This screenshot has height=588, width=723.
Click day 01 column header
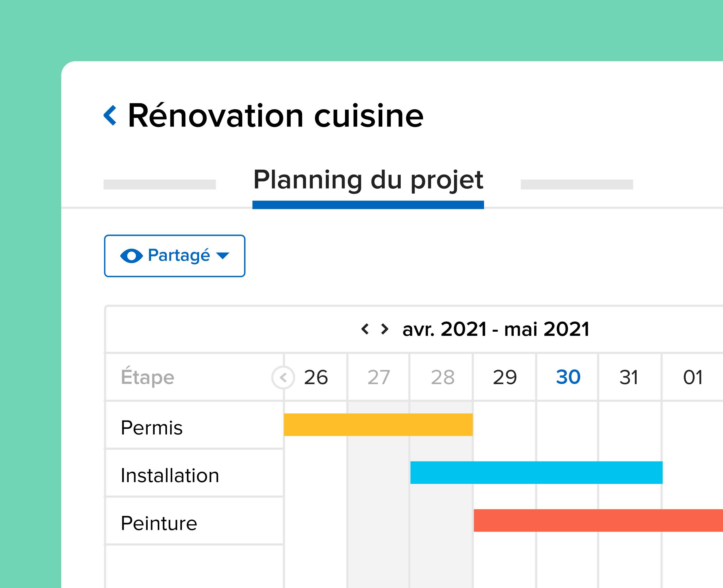pos(692,377)
